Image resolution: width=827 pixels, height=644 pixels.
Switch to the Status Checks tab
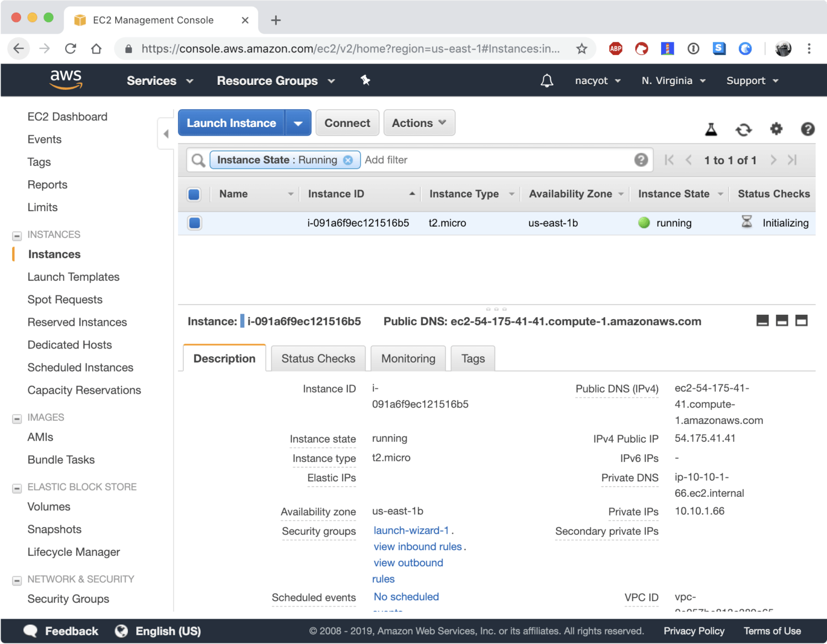[x=318, y=358]
